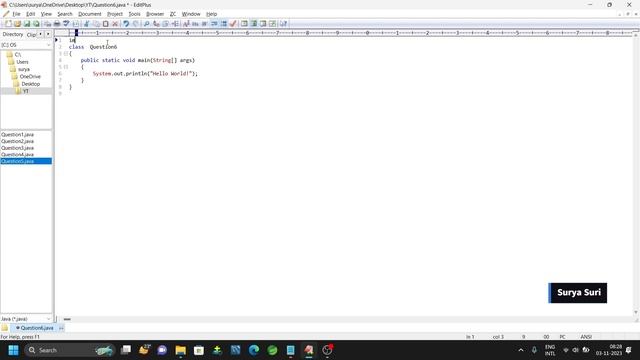Screen dimensions: 640x360
Task: Click the Go to Line toolbar icon
Action: [175, 24]
